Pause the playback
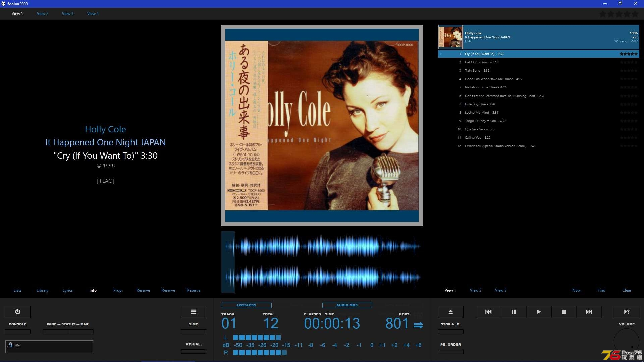The height and width of the screenshot is (362, 644). point(514,312)
